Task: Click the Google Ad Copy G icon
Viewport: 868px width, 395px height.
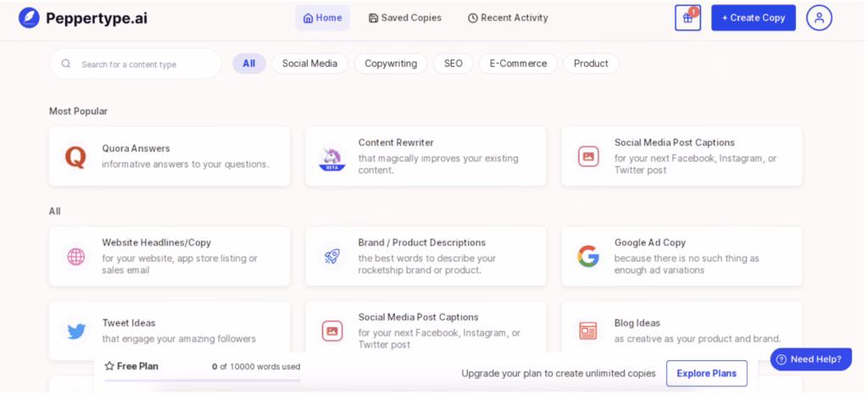Action: (x=587, y=256)
